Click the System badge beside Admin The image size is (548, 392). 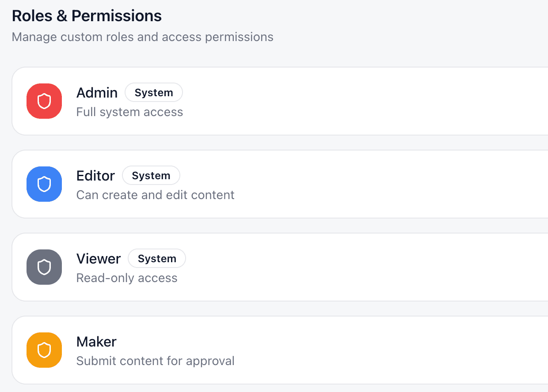(x=154, y=93)
